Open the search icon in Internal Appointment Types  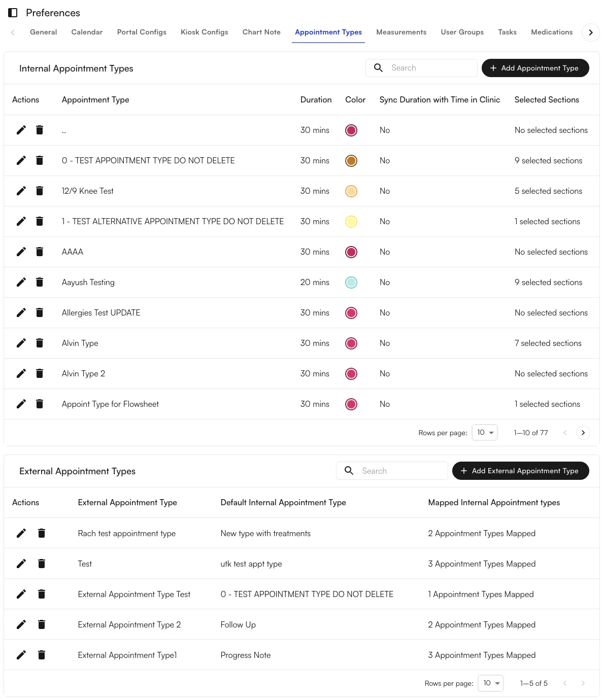[x=378, y=67]
